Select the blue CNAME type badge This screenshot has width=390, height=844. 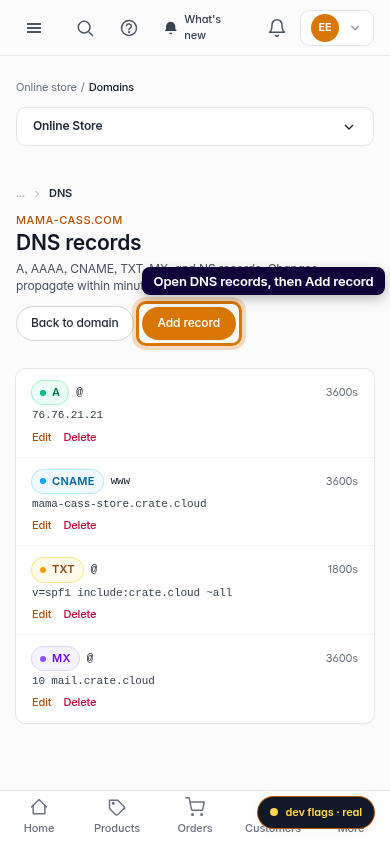pos(67,481)
